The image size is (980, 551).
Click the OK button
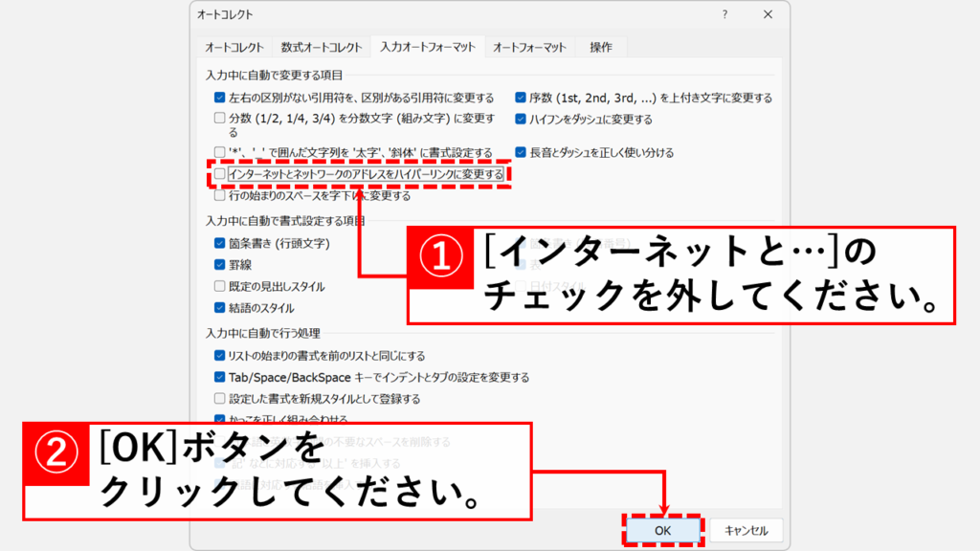[x=663, y=531]
